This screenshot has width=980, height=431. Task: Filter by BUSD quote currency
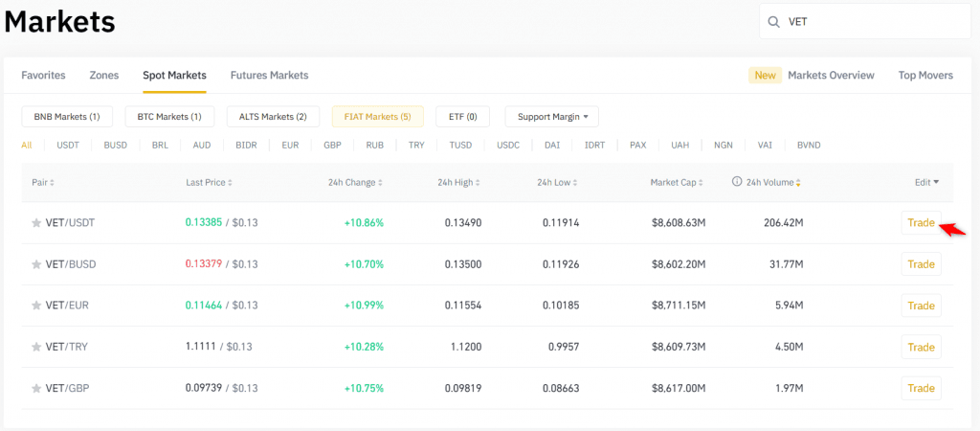[115, 146]
